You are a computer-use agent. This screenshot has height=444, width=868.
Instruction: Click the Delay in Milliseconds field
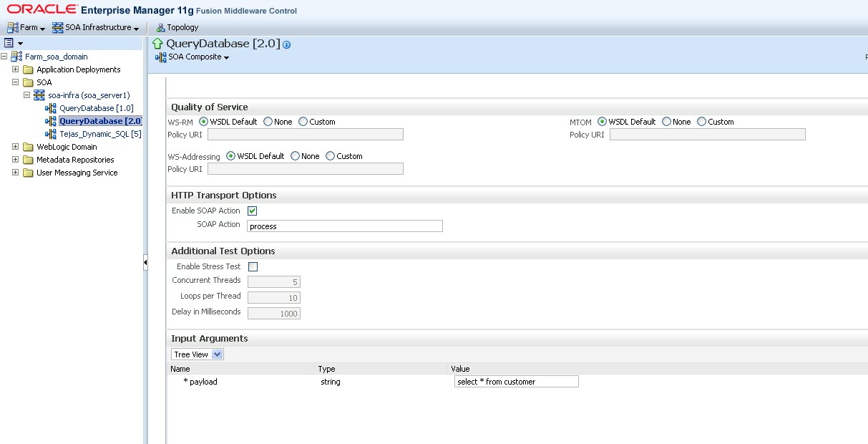pos(274,314)
